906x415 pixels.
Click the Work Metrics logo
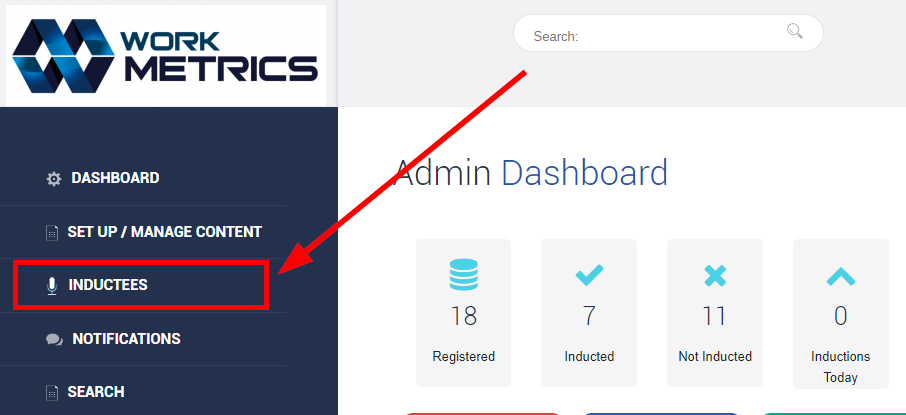click(x=166, y=55)
